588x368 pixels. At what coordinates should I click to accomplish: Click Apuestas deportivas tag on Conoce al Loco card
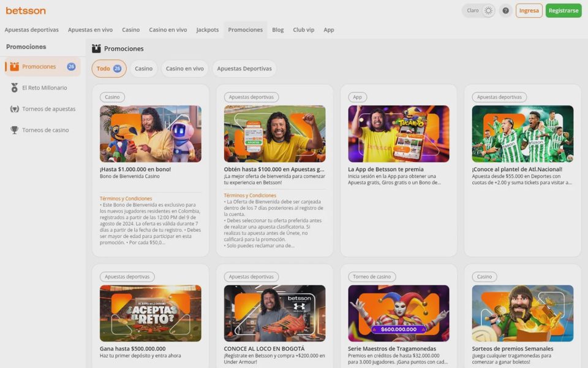tap(251, 277)
